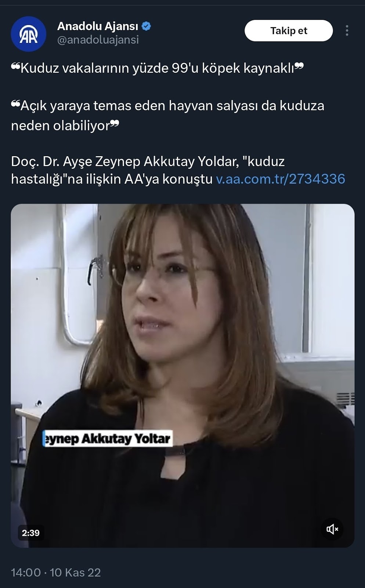The image size is (365, 588).
Task: Unmute video with the muted speaker icon
Action: (332, 529)
